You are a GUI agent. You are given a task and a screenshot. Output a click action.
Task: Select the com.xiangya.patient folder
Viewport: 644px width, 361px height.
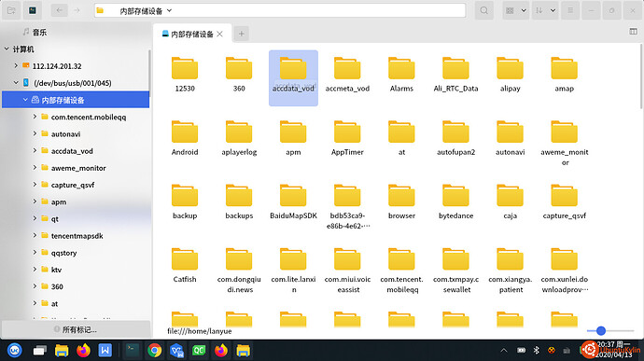pos(511,271)
